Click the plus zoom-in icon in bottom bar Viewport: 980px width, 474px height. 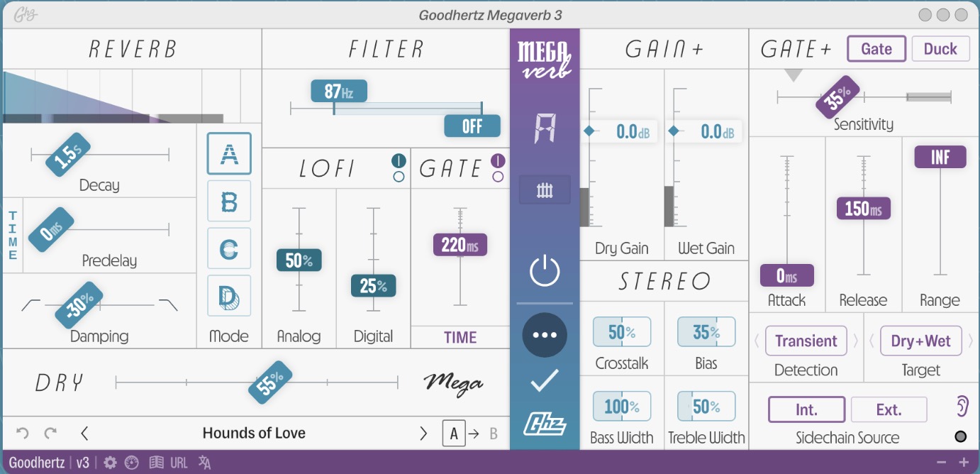click(964, 463)
